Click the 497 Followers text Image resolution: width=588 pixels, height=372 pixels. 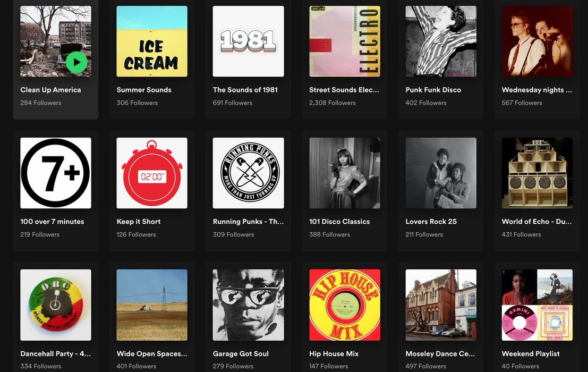click(x=425, y=366)
